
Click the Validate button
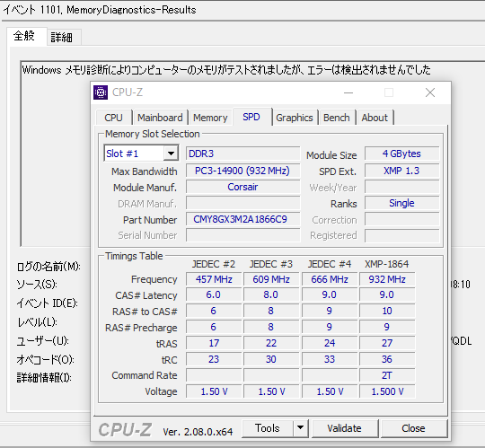click(x=345, y=428)
